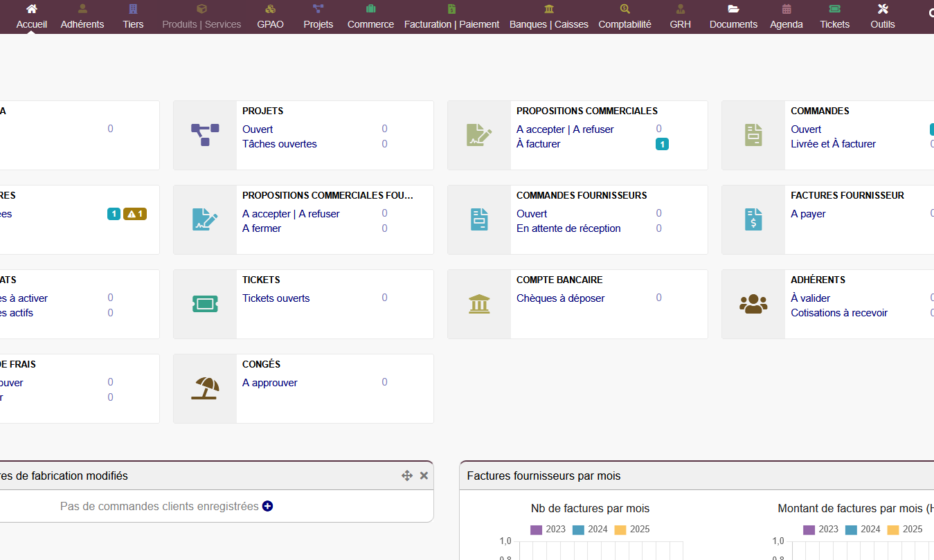The height and width of the screenshot is (560, 934).
Task: Open the Agenda menu
Action: pyautogui.click(x=787, y=17)
